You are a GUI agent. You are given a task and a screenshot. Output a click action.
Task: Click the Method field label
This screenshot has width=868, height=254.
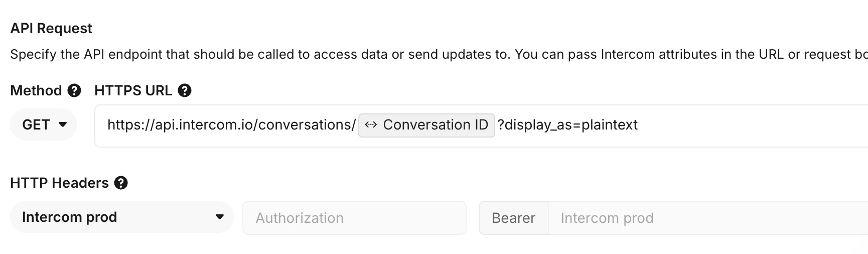36,90
